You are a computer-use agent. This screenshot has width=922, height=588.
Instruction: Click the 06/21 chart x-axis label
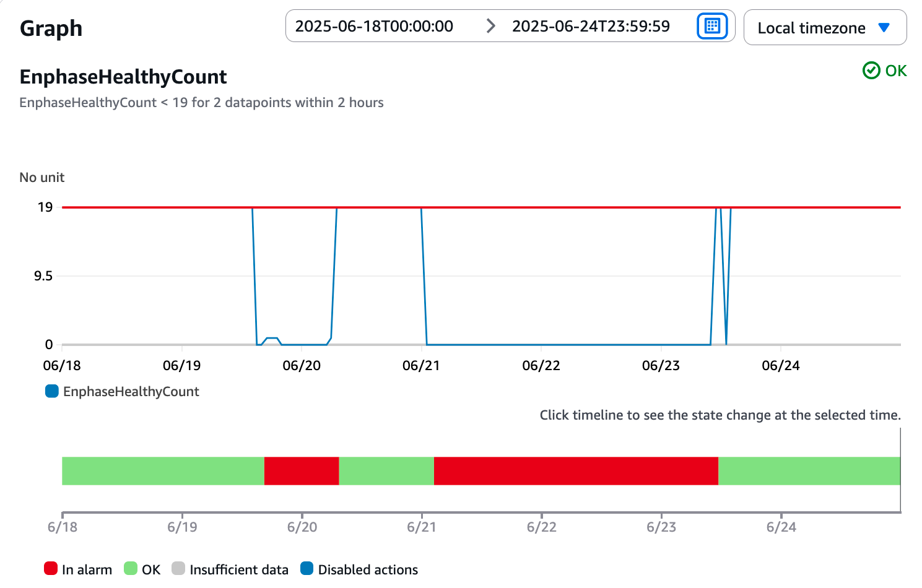421,366
